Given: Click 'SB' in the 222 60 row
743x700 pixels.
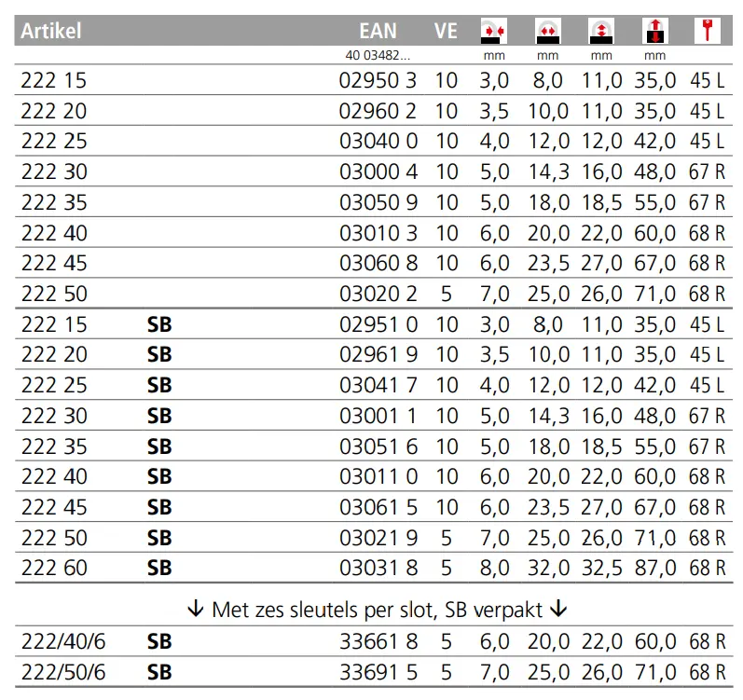Looking at the screenshot, I should coord(159,568).
